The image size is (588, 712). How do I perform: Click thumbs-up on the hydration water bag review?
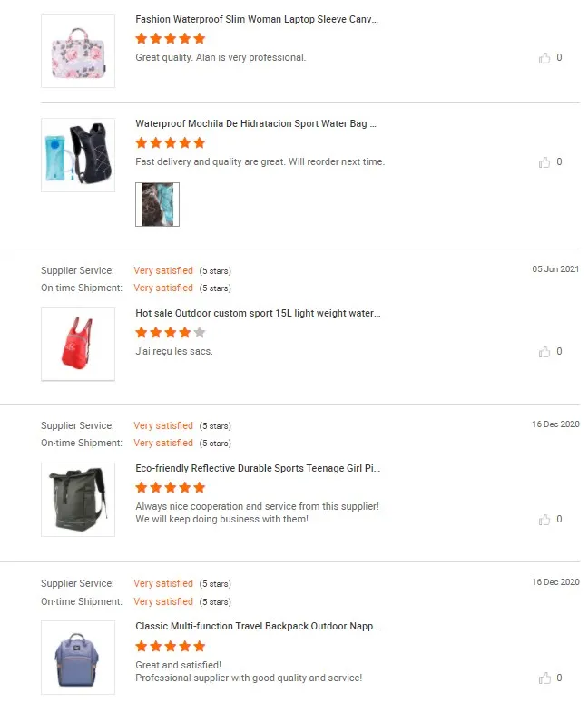click(544, 162)
